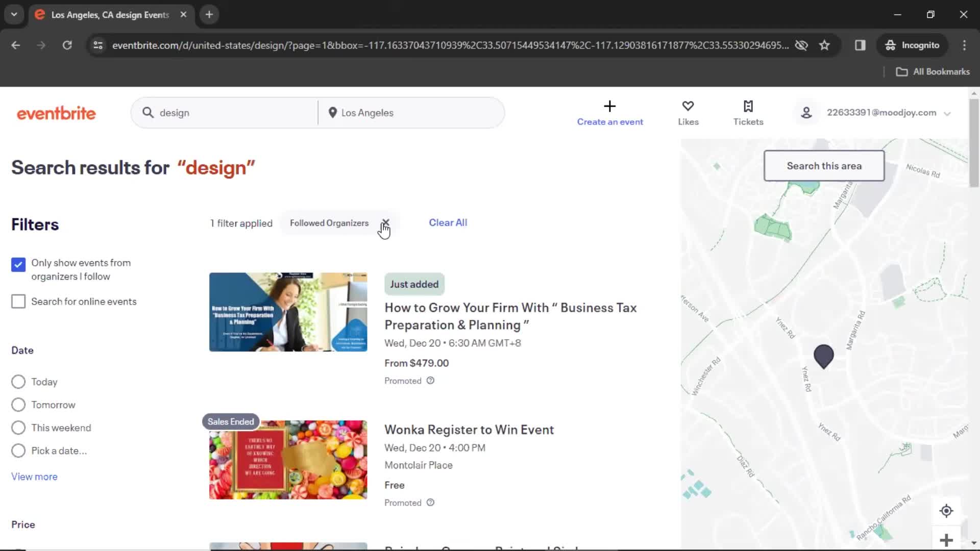Viewport: 980px width, 551px height.
Task: Click the Incognito indicator
Action: tap(912, 45)
